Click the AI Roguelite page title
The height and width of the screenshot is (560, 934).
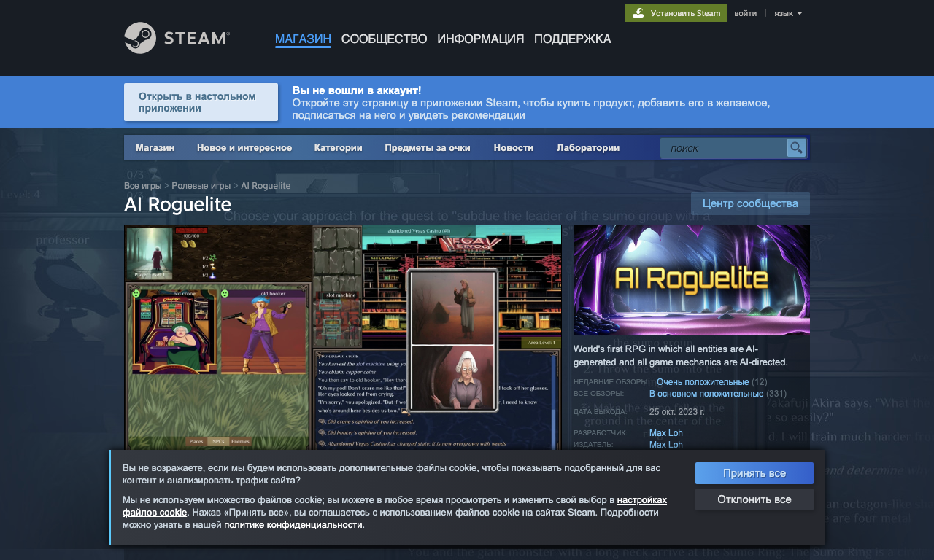[178, 204]
